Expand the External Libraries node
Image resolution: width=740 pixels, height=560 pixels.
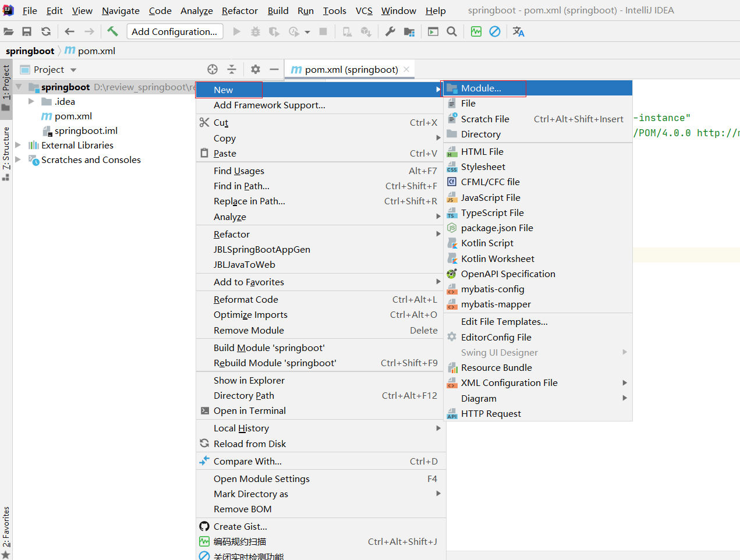click(x=18, y=145)
